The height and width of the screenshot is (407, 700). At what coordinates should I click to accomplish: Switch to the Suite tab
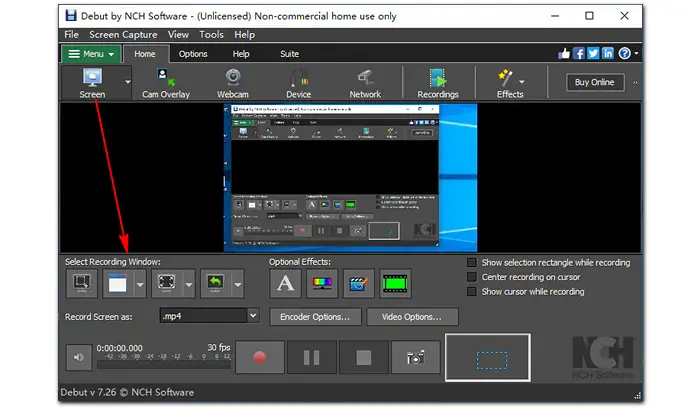289,54
